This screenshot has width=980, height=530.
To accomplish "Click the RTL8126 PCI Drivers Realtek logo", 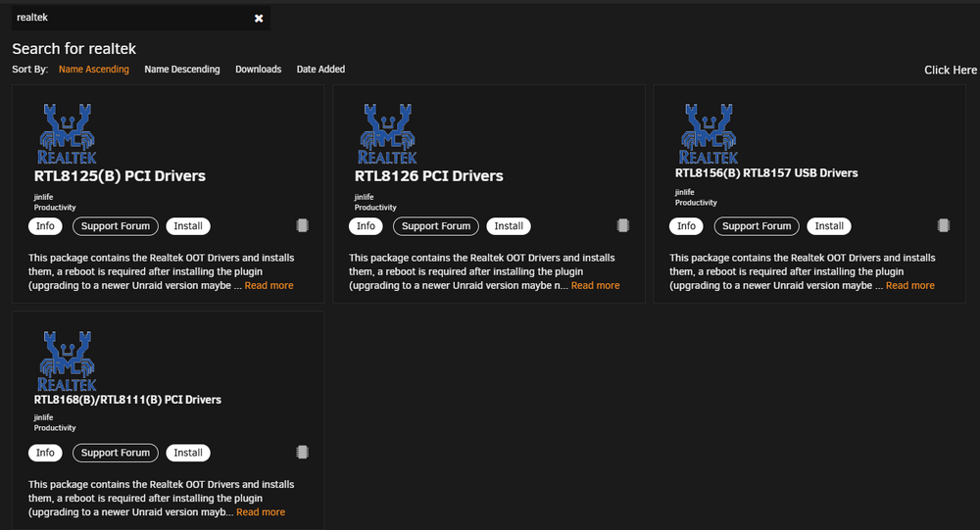I will click(x=387, y=134).
